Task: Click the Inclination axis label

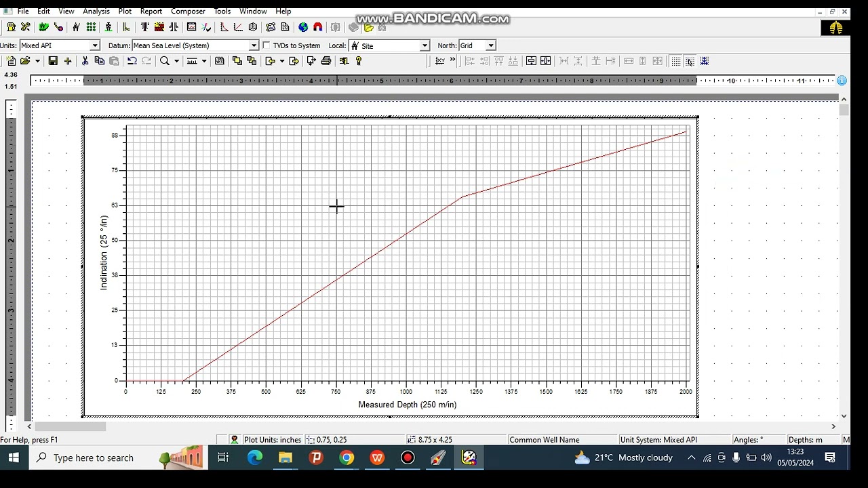Action: coord(104,253)
